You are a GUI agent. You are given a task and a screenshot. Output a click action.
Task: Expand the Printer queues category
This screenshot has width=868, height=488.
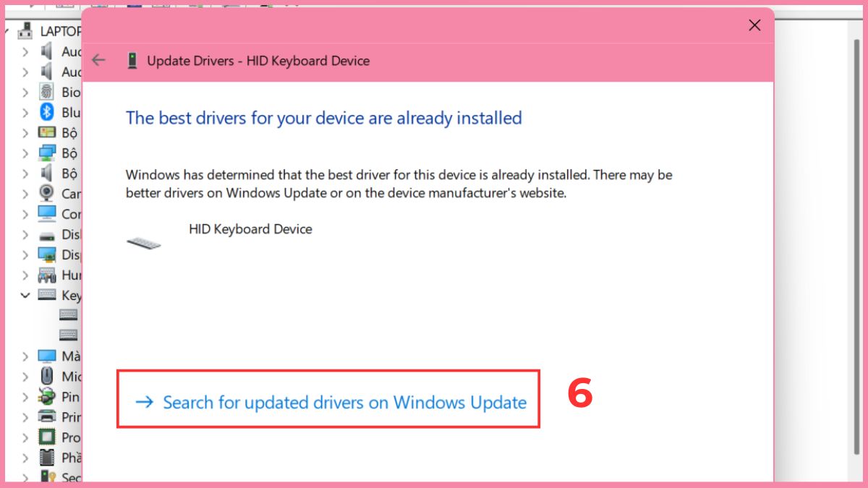[25, 416]
